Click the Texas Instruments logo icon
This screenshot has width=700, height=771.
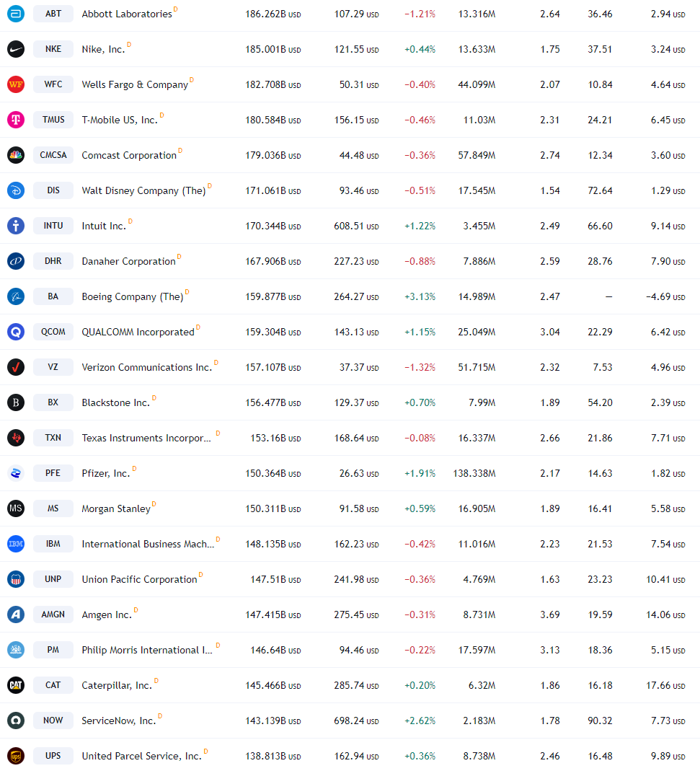coord(16,438)
